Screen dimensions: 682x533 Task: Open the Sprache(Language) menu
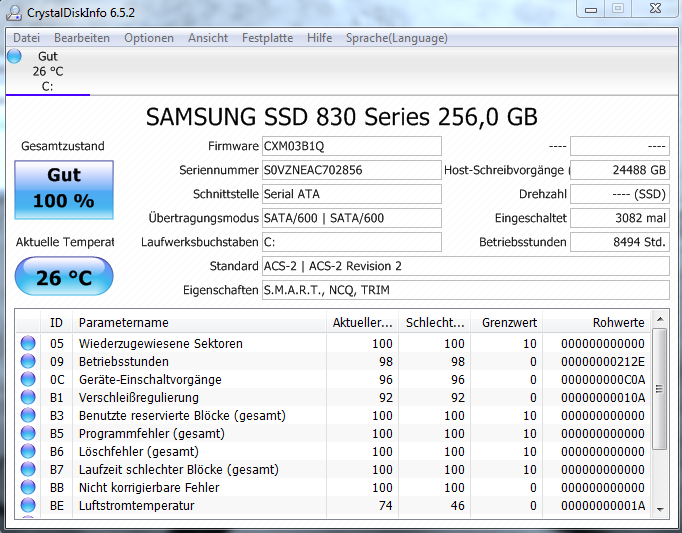click(x=397, y=38)
